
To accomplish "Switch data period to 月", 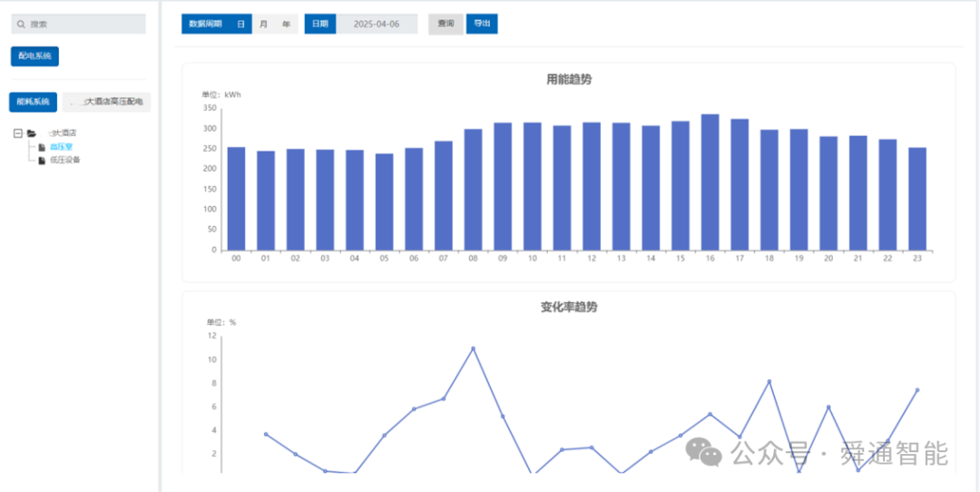I will pyautogui.click(x=263, y=24).
